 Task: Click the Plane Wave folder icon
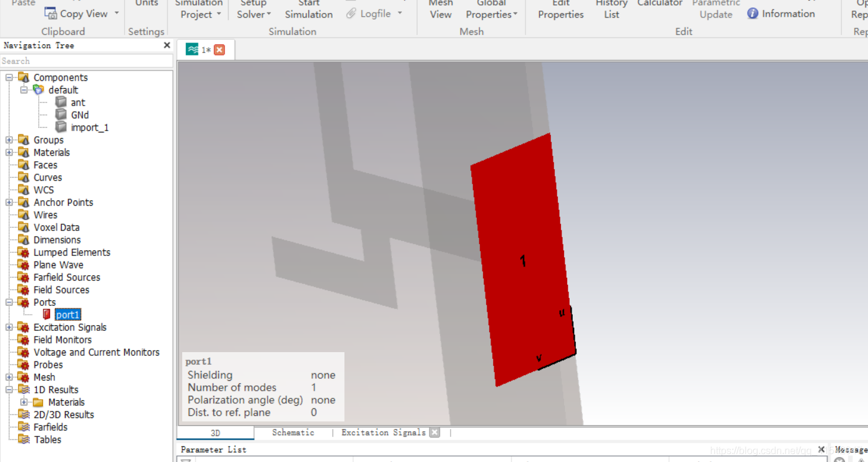point(24,265)
